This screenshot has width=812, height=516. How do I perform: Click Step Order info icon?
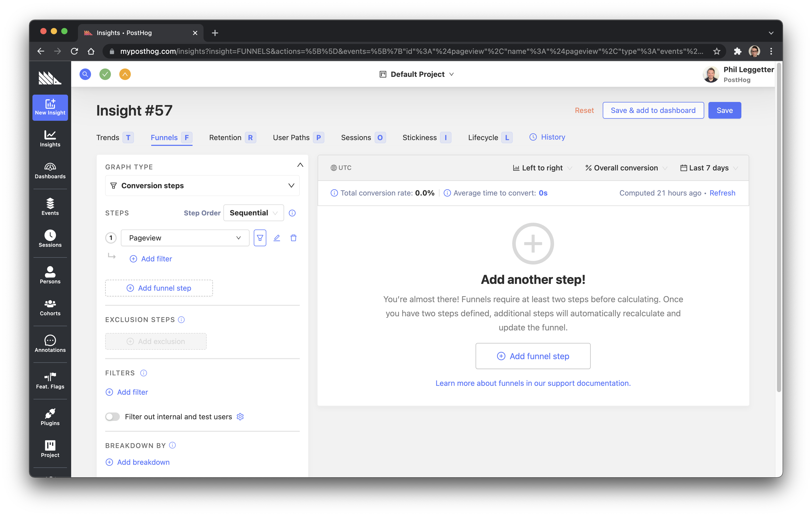tap(292, 213)
